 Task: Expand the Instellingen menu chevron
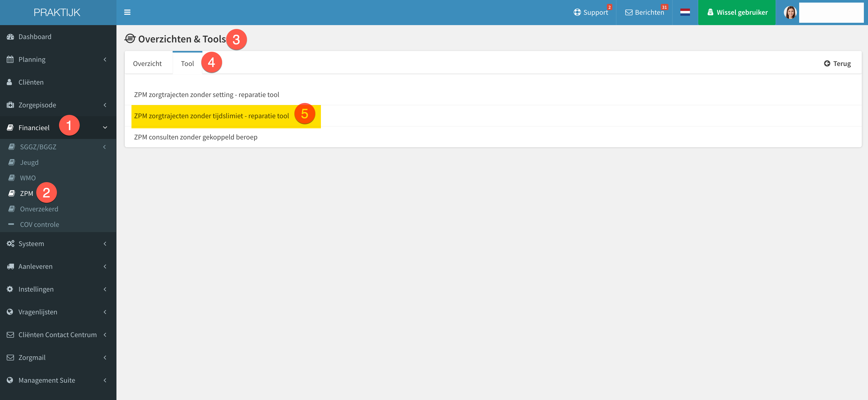point(105,289)
